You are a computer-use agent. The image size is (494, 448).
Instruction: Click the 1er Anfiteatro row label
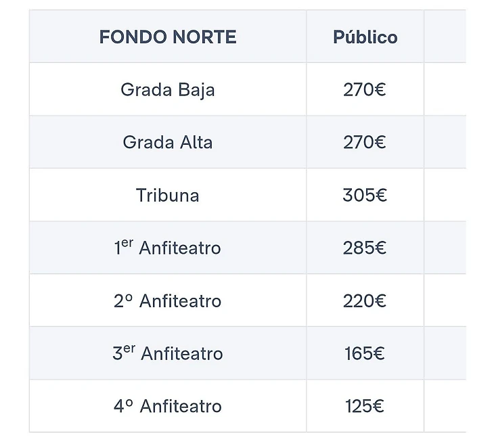pyautogui.click(x=168, y=248)
